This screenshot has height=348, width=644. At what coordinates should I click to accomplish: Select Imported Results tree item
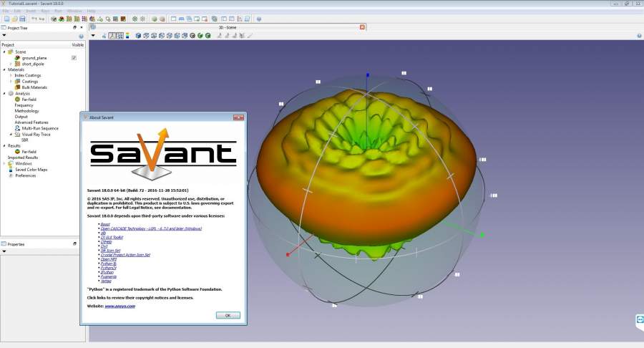coord(23,158)
